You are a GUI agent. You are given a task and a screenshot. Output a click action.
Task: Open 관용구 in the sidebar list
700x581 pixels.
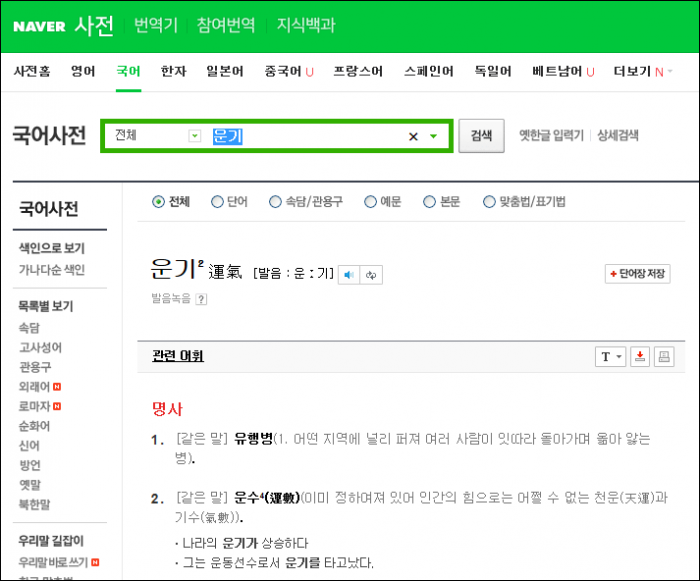(35, 367)
